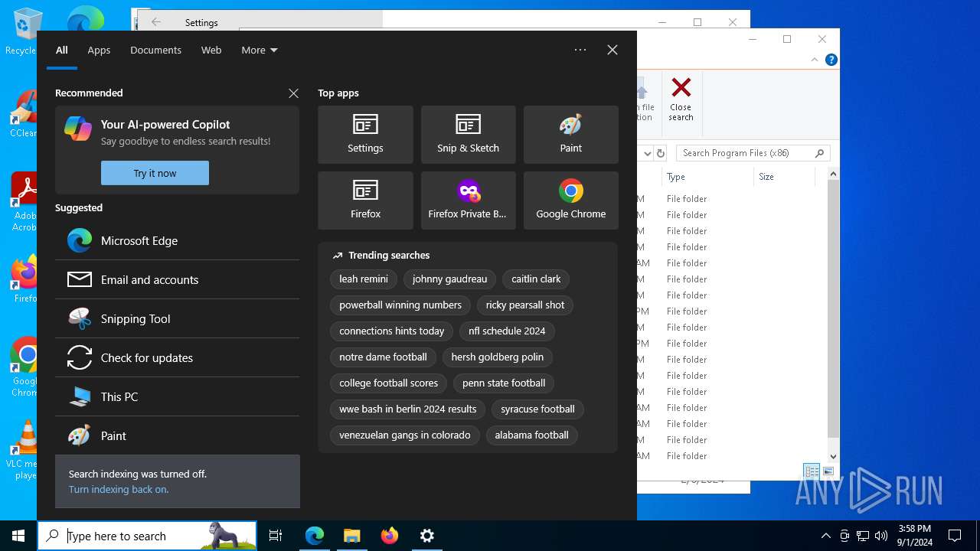
Task: Open the taskbar clock and date
Action: tap(914, 536)
